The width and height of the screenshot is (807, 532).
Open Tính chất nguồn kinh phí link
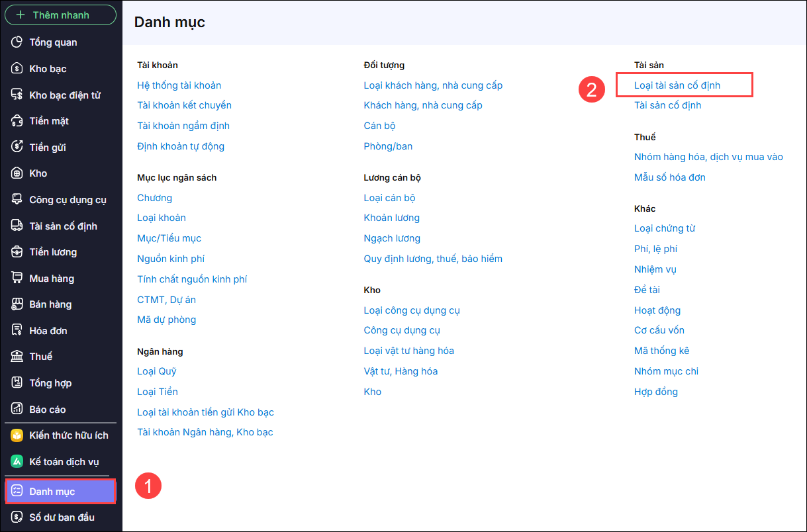pyautogui.click(x=192, y=279)
